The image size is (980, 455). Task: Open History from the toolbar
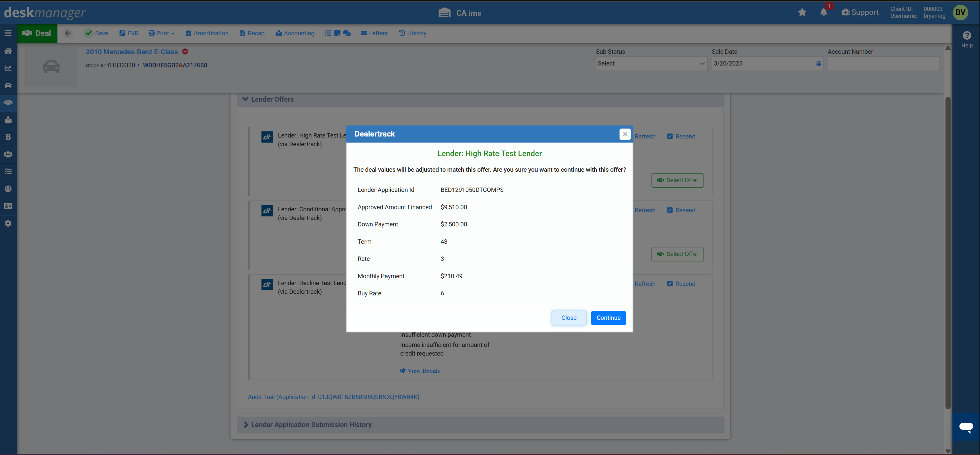[413, 33]
